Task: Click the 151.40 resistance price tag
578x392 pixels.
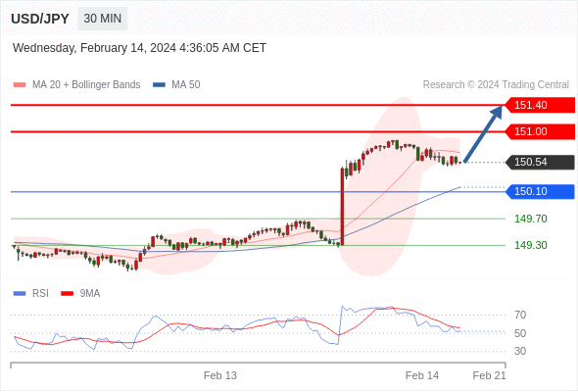Action: [x=540, y=105]
